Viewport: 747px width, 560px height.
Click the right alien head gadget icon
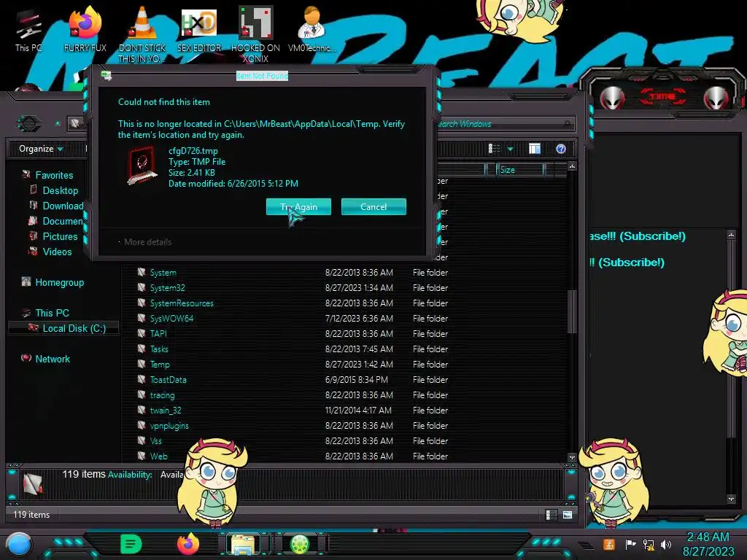click(x=716, y=98)
